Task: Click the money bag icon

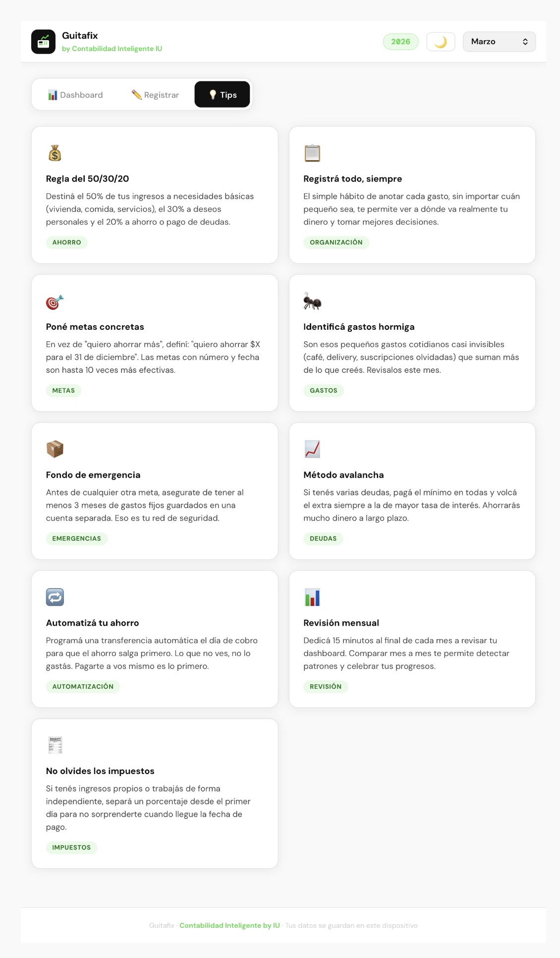Action: click(x=55, y=153)
